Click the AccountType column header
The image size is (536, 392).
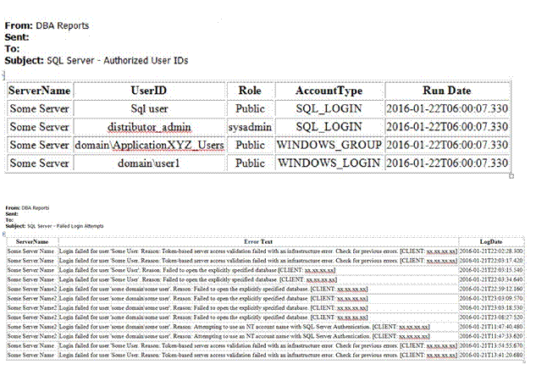[329, 91]
